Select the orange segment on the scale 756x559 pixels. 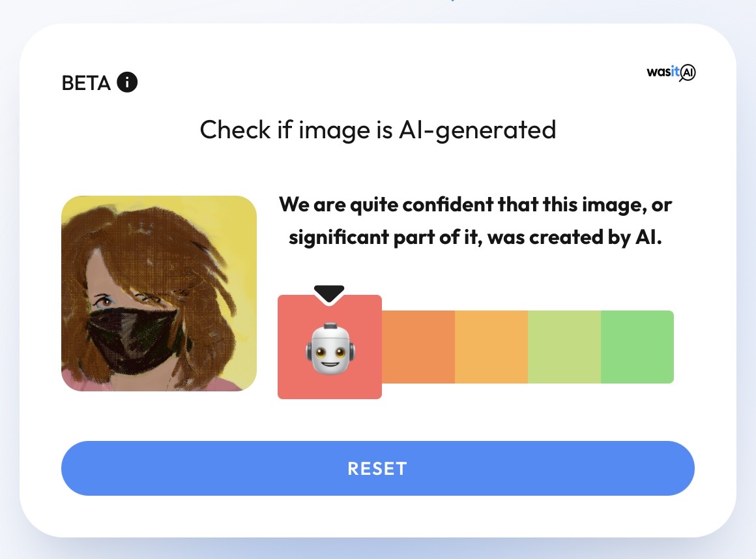click(418, 346)
